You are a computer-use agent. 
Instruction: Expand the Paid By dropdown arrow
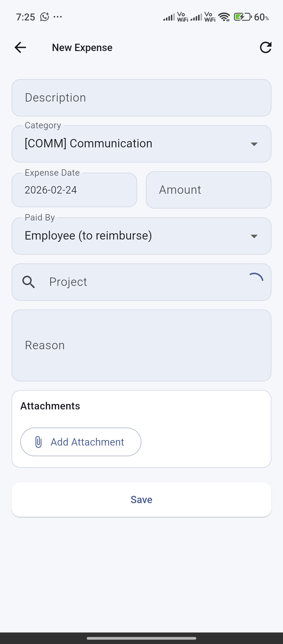254,236
